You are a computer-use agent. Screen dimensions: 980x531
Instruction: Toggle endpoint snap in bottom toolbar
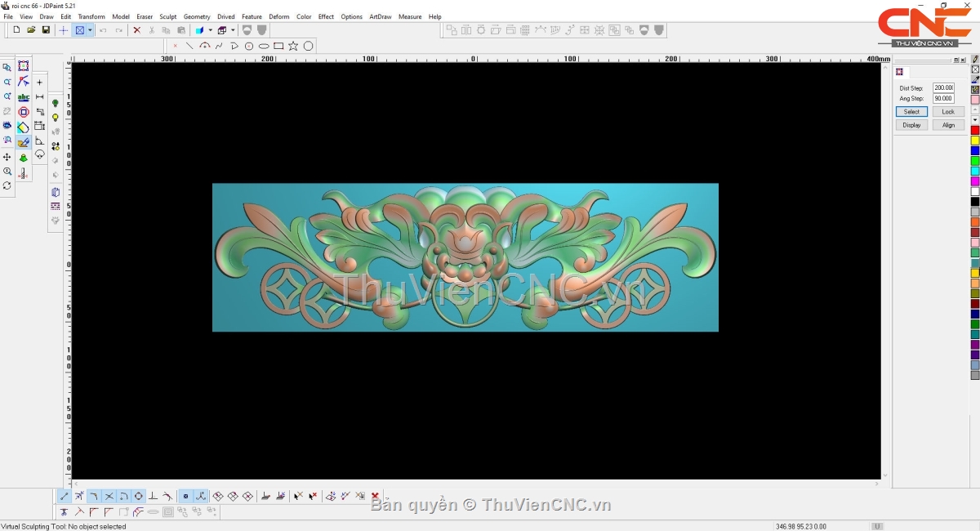tap(65, 496)
